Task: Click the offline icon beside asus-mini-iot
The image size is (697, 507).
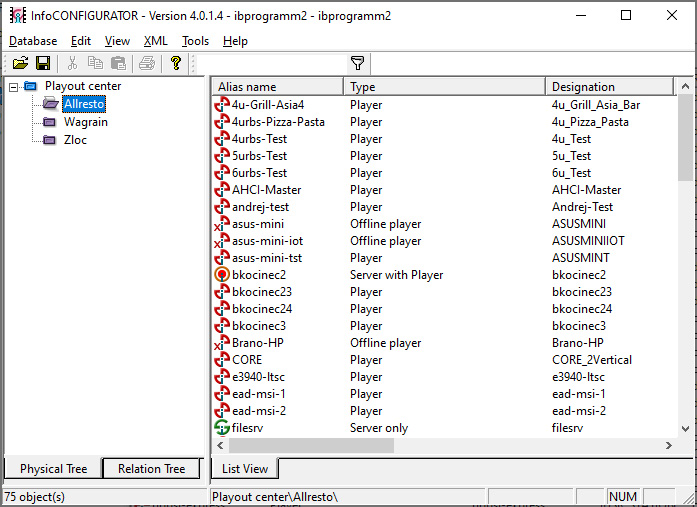Action: pos(222,241)
